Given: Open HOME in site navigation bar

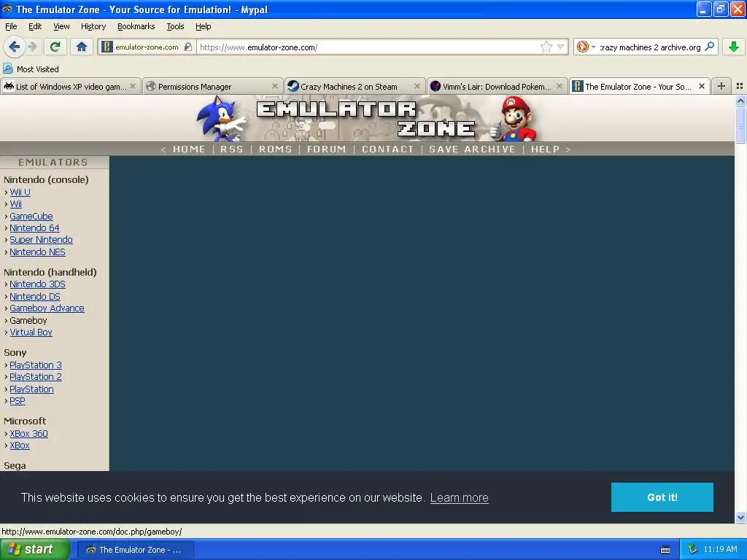Looking at the screenshot, I should [189, 149].
